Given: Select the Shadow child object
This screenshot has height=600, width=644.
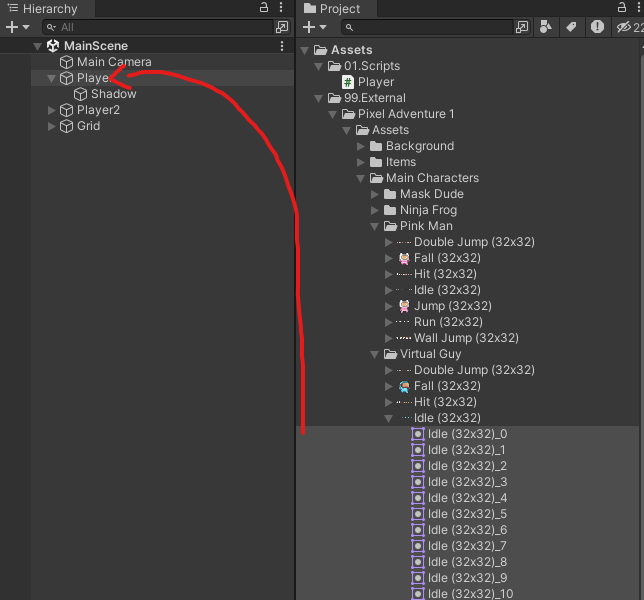Looking at the screenshot, I should [114, 94].
